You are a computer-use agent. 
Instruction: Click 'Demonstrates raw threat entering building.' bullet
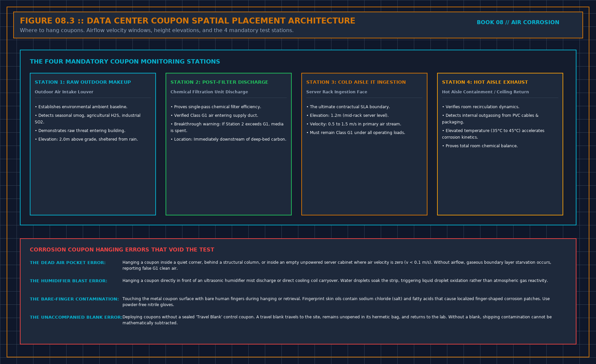(x=80, y=131)
